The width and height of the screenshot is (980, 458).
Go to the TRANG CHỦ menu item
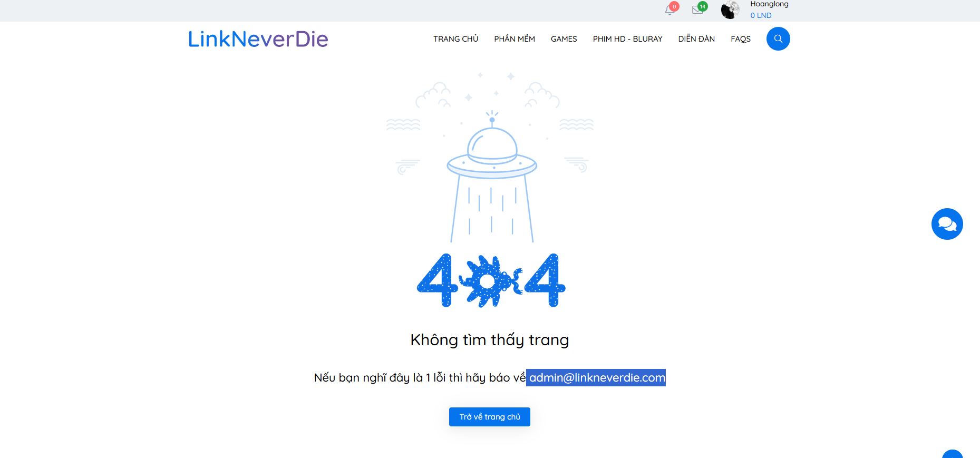click(455, 39)
